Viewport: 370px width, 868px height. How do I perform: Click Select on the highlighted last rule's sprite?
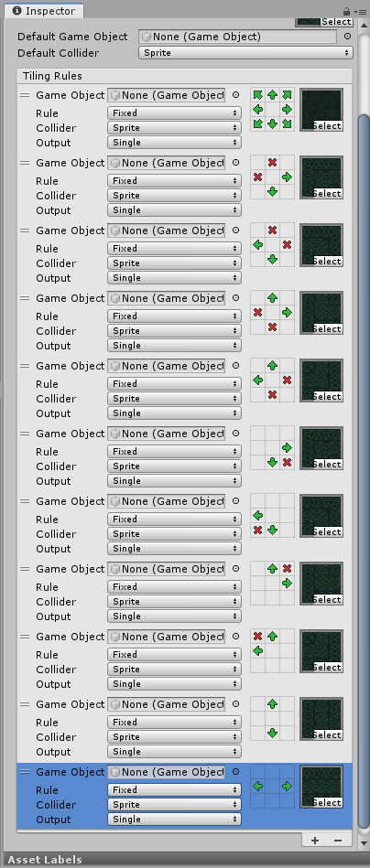(x=327, y=803)
